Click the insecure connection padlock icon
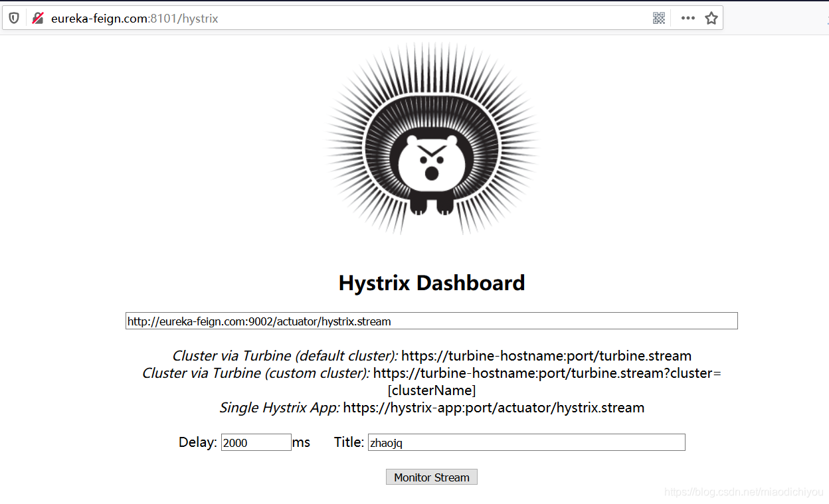 (x=38, y=18)
